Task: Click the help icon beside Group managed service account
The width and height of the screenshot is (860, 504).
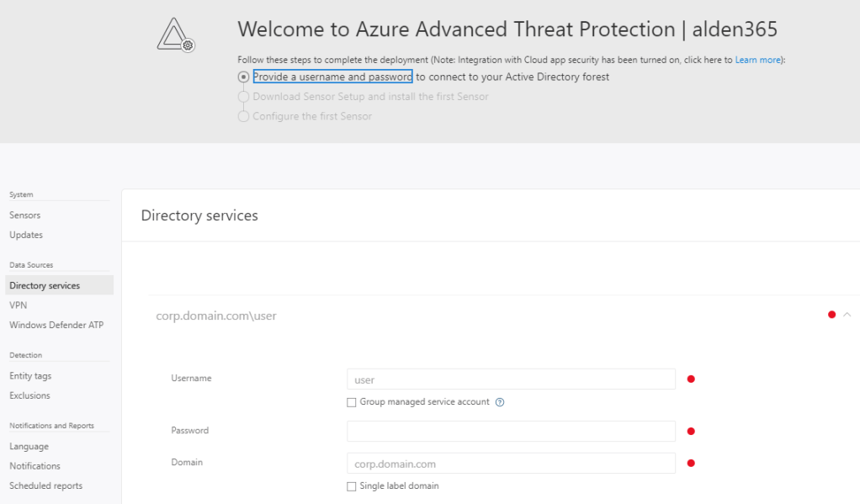Action: pos(500,402)
